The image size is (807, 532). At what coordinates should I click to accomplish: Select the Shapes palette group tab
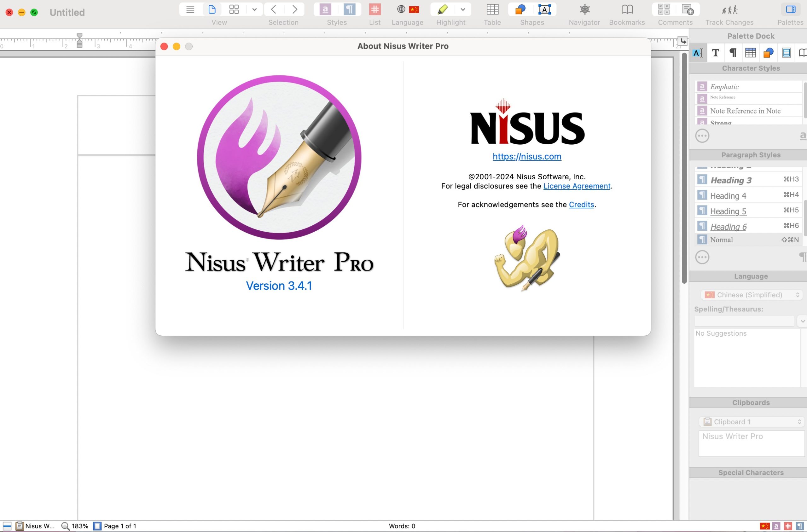coord(768,53)
